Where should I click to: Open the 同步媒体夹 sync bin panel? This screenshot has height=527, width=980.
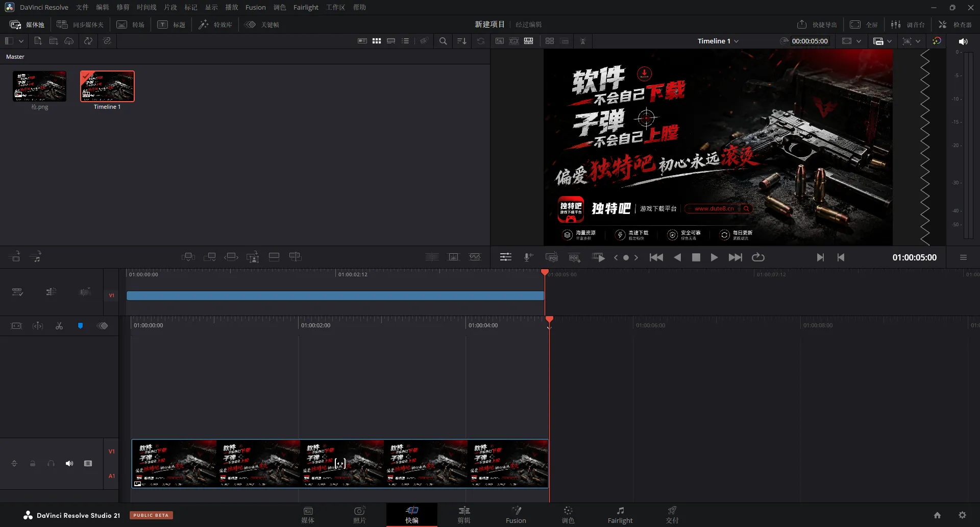point(80,25)
